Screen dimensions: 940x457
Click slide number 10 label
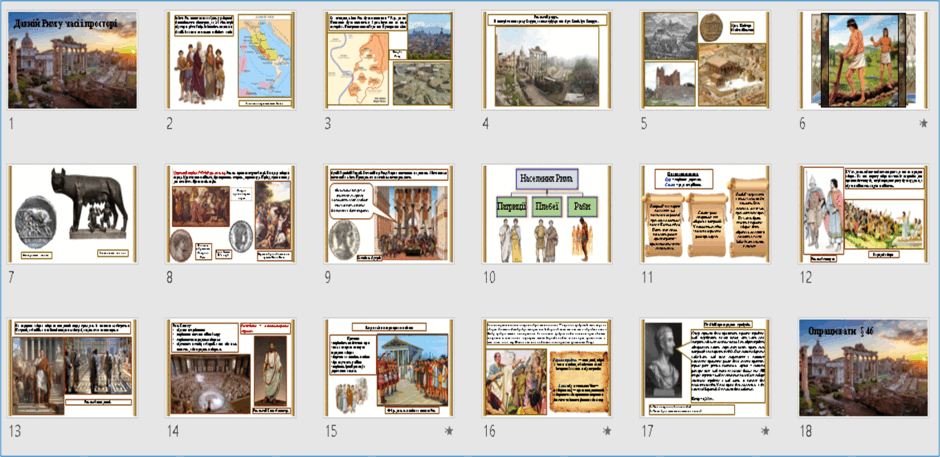(x=490, y=278)
